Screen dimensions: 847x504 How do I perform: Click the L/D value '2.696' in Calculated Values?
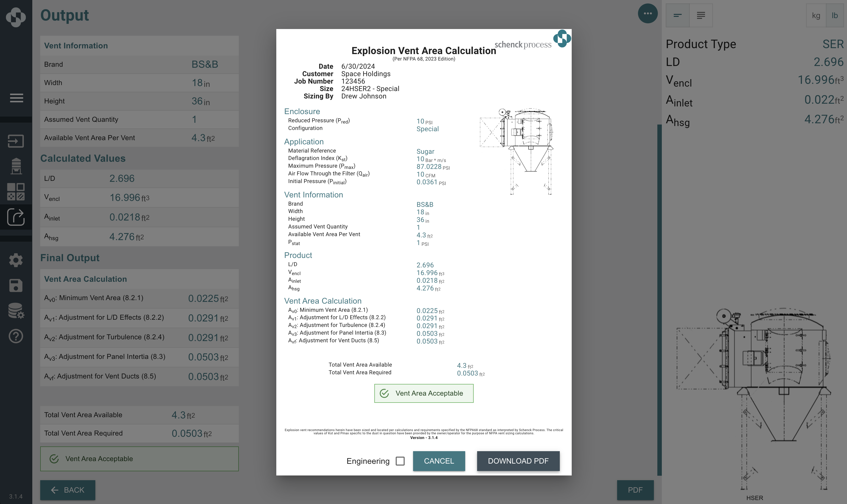coord(122,178)
